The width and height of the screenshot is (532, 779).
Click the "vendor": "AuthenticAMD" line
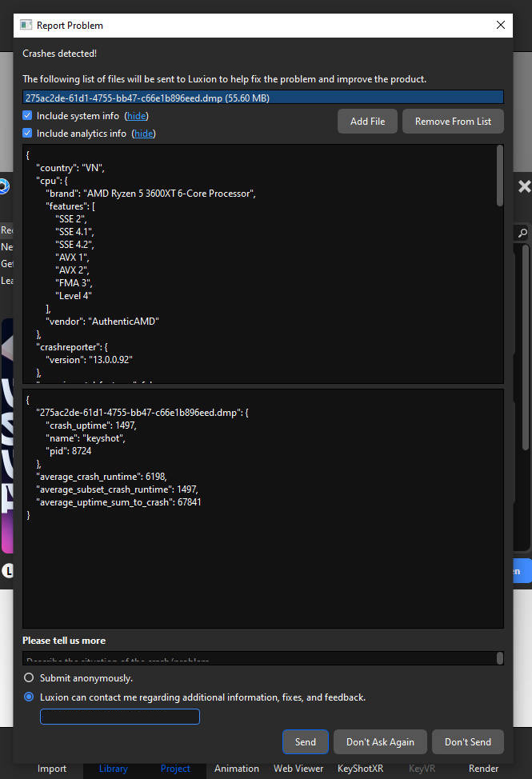[x=102, y=321]
